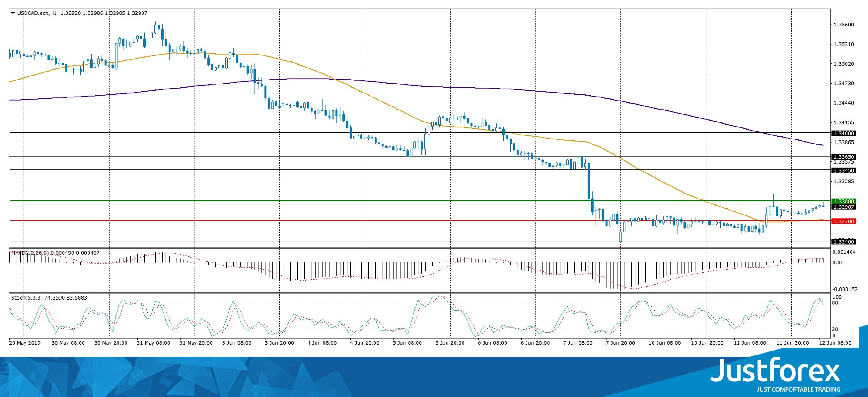
Task: Click the 1.35310 price axis label
Action: 844,45
